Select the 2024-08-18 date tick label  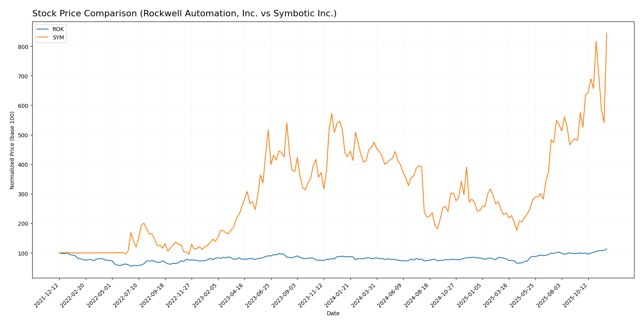[x=418, y=295]
